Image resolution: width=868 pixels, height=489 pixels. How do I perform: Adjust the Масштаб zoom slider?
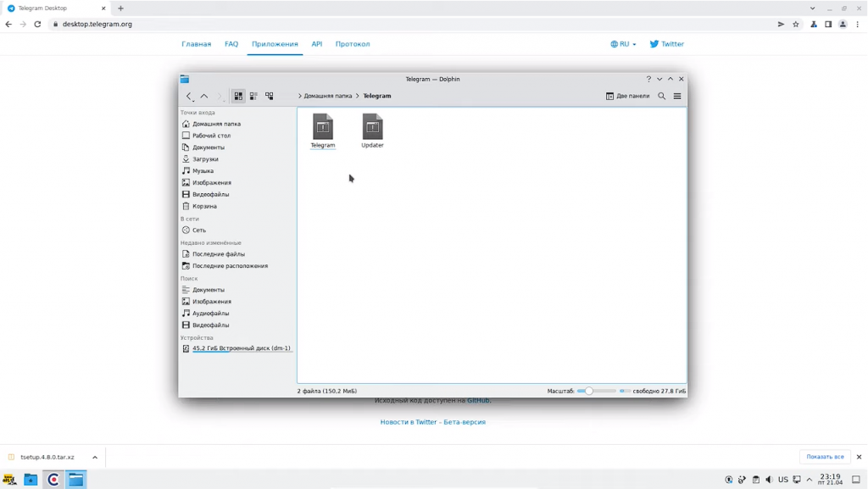(x=596, y=391)
